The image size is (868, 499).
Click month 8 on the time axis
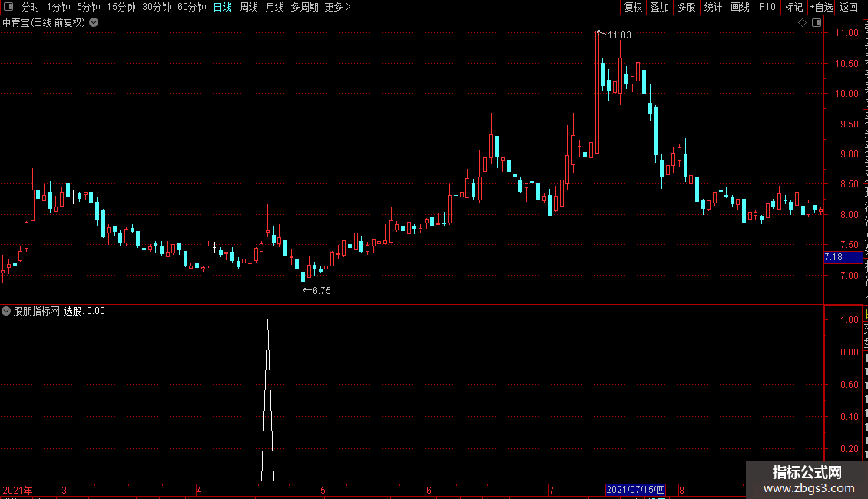(x=681, y=490)
